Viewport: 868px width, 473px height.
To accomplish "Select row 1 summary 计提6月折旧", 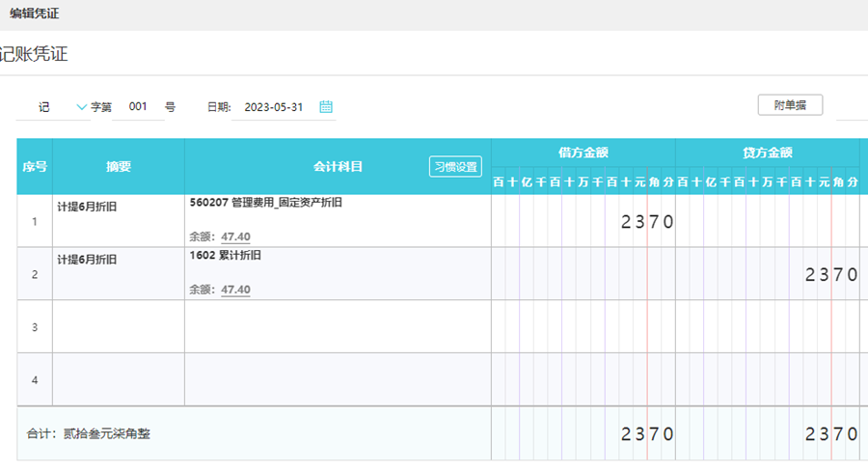I will (87, 207).
